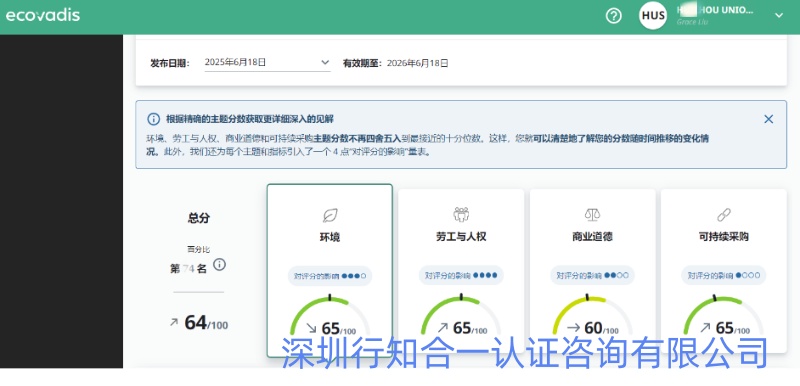Select the 环境 score card
800x386 pixels.
coord(330,270)
